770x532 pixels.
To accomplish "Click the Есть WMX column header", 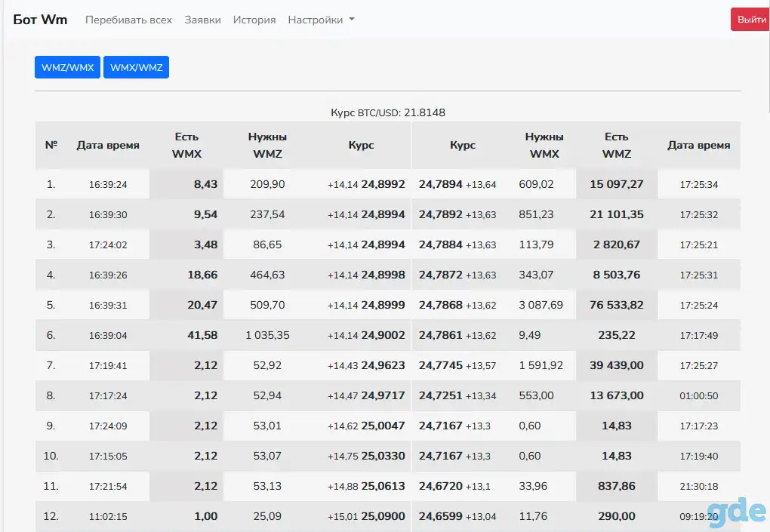I will point(186,146).
